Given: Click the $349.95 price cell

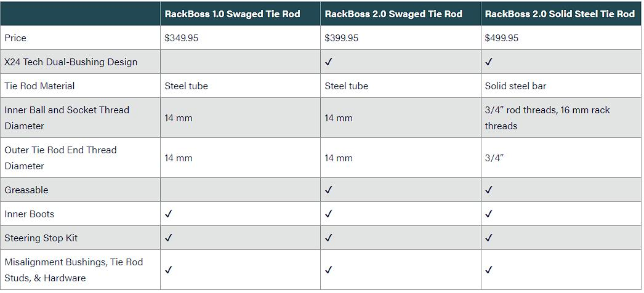Looking at the screenshot, I should 182,38.
